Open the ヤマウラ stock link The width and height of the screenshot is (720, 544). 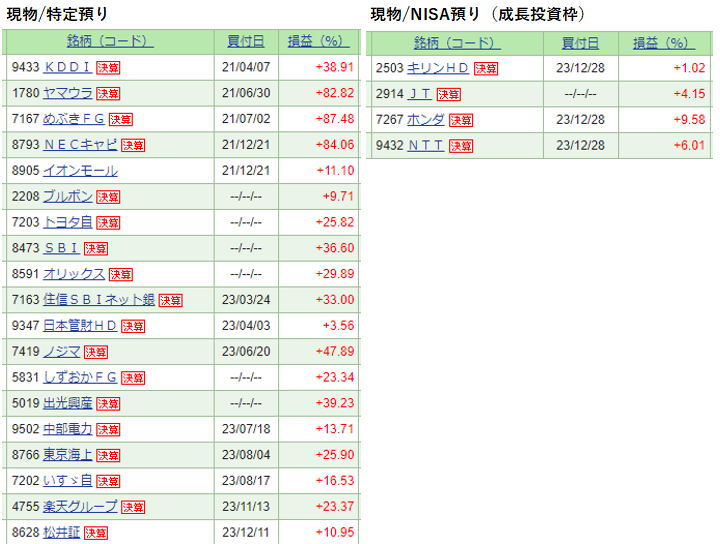tap(68, 93)
